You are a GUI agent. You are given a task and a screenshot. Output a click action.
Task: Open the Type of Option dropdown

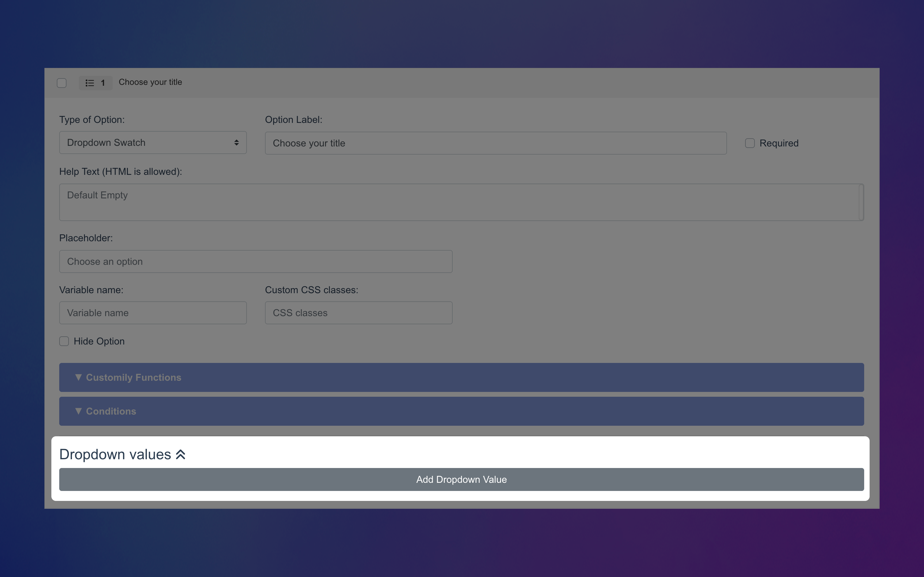[x=153, y=143]
